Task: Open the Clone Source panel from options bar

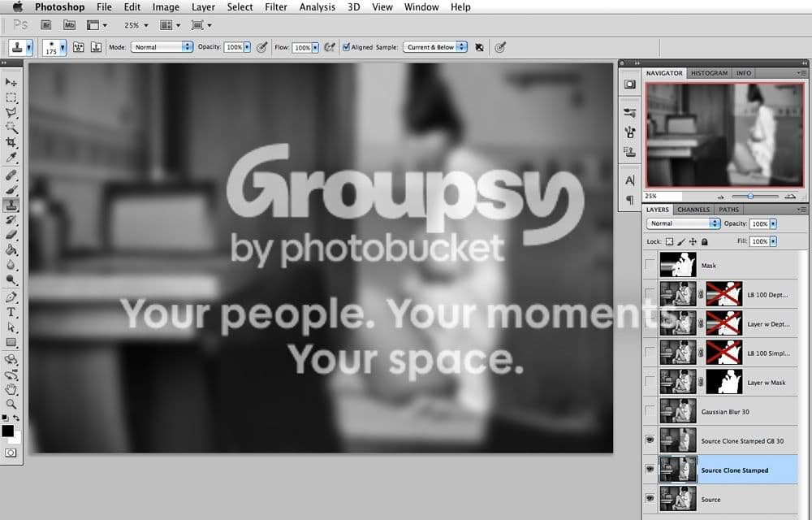Action: click(96, 47)
